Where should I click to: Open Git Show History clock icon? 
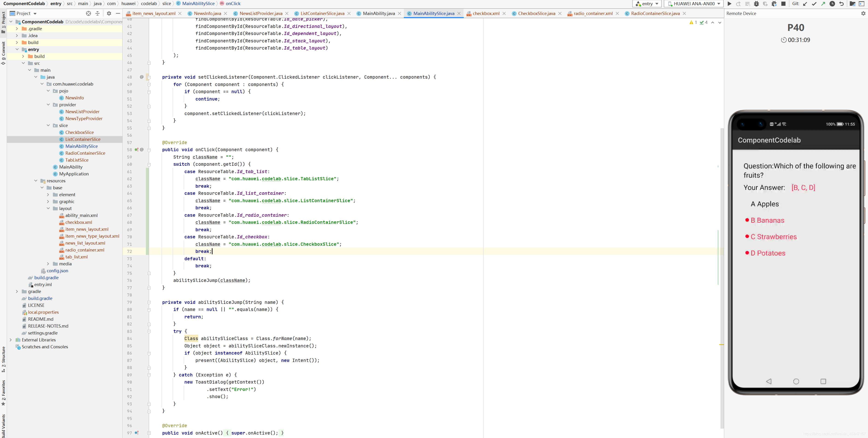832,4
